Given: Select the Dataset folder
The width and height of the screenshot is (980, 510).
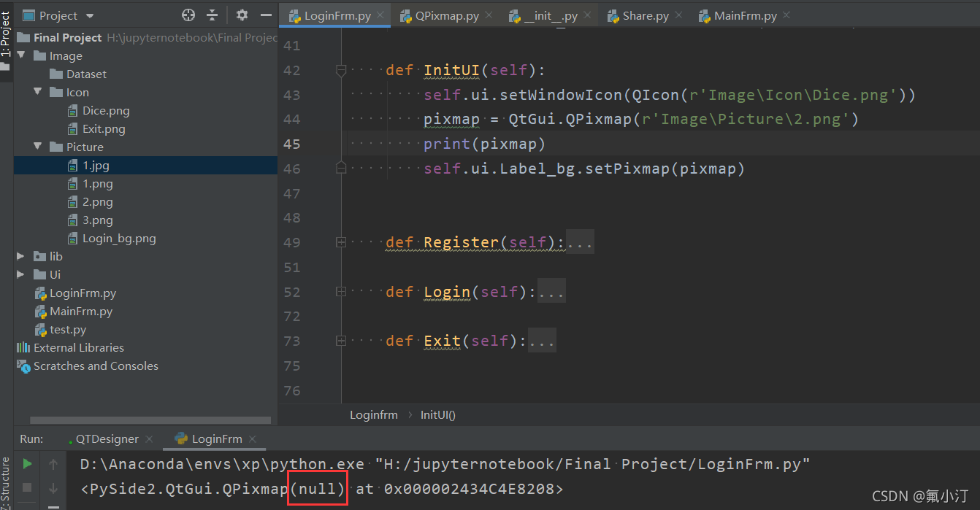Looking at the screenshot, I should [x=78, y=74].
